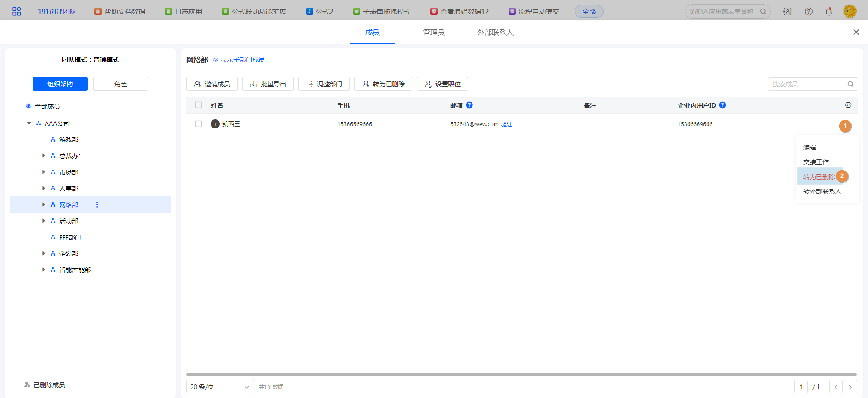Toggle the select-all checkbox in table header
Screen dimensions: 868x398
[198, 105]
